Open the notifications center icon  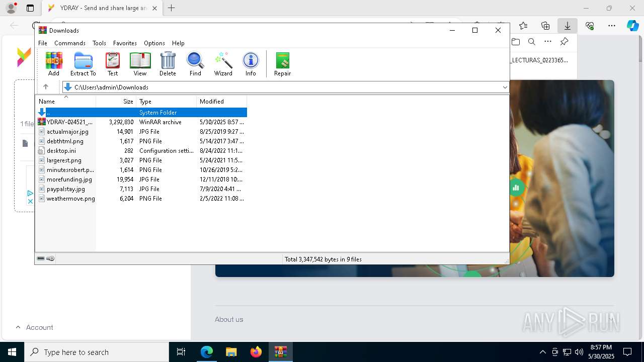(x=627, y=352)
